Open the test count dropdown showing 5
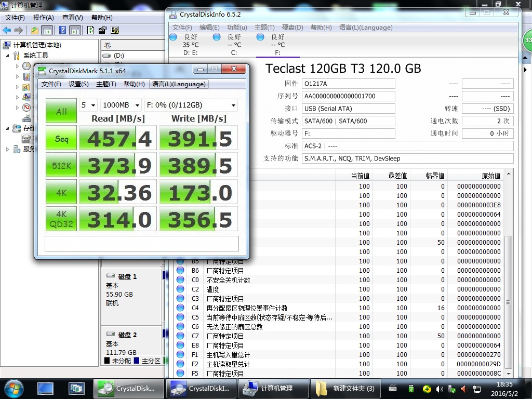Image resolution: width=532 pixels, height=399 pixels. 88,105
